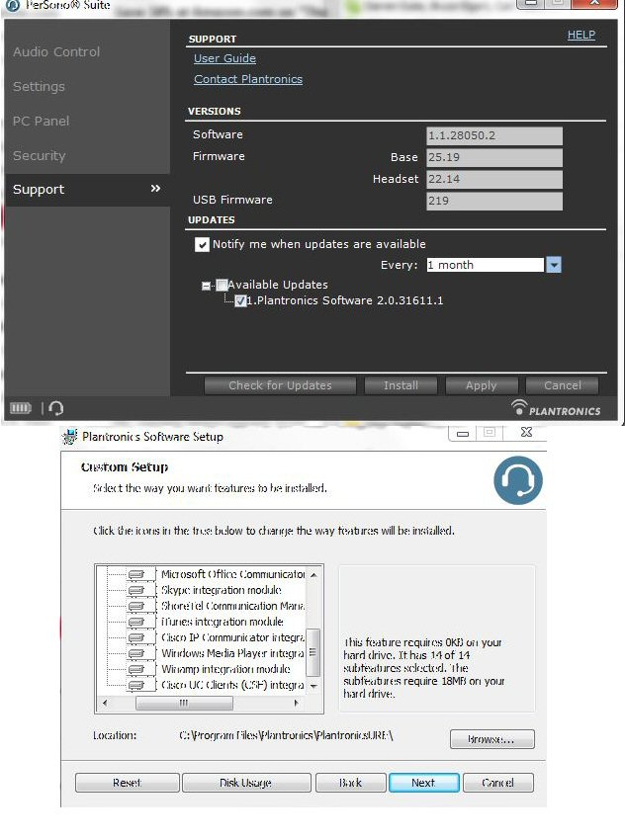The width and height of the screenshot is (625, 840).
Task: Click the Reset button in setup
Action: (127, 783)
